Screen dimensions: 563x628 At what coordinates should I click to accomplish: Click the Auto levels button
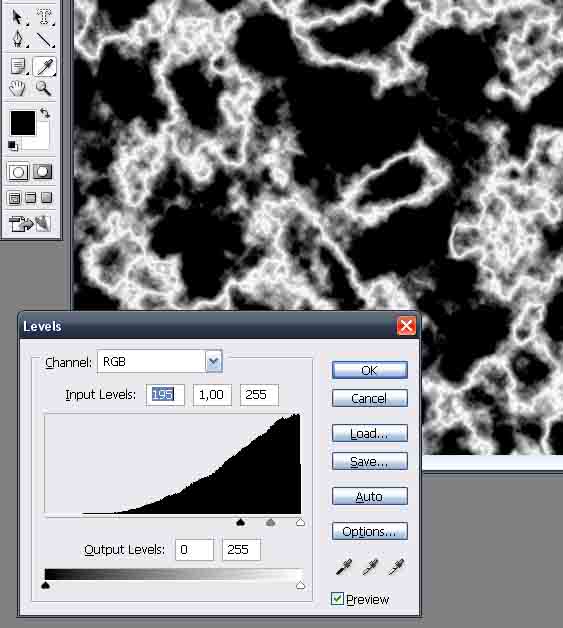[370, 496]
